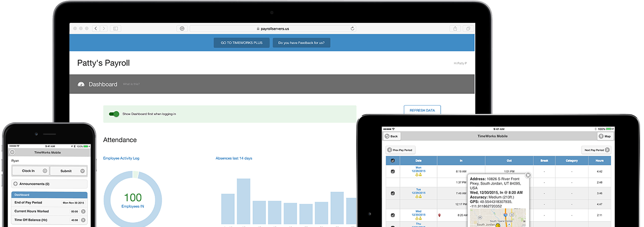Click the Dashboard gauge icon
644x227 pixels.
tap(81, 84)
